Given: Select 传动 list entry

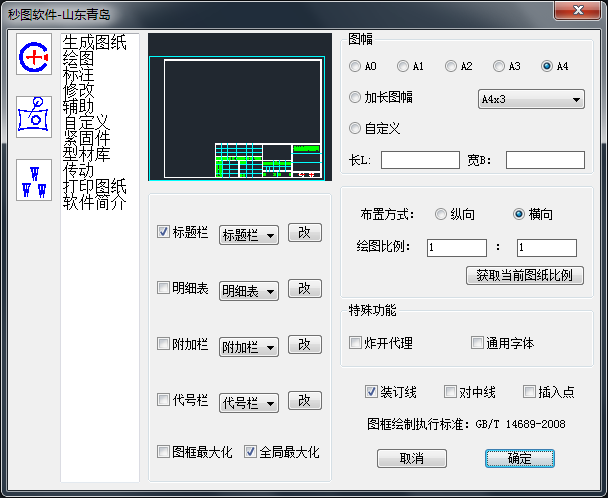Looking at the screenshot, I should 79,169.
